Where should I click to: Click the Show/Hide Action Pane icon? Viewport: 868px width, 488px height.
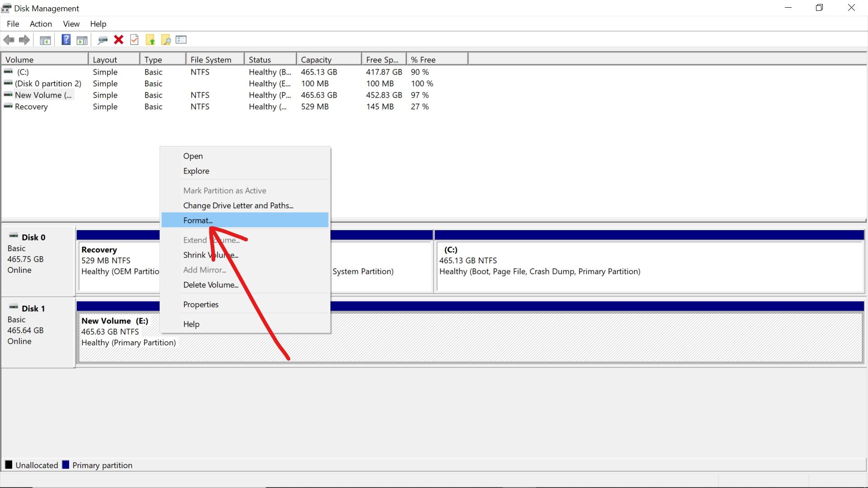82,40
